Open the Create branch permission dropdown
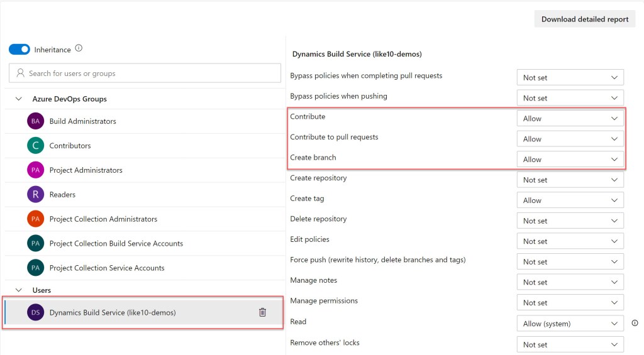This screenshot has height=355, width=644. 570,160
